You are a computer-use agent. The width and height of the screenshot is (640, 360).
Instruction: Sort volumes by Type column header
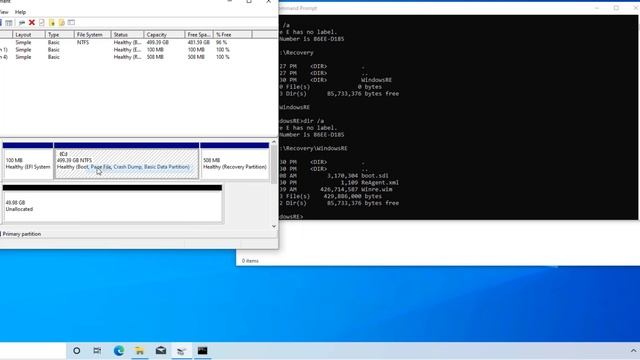point(60,35)
